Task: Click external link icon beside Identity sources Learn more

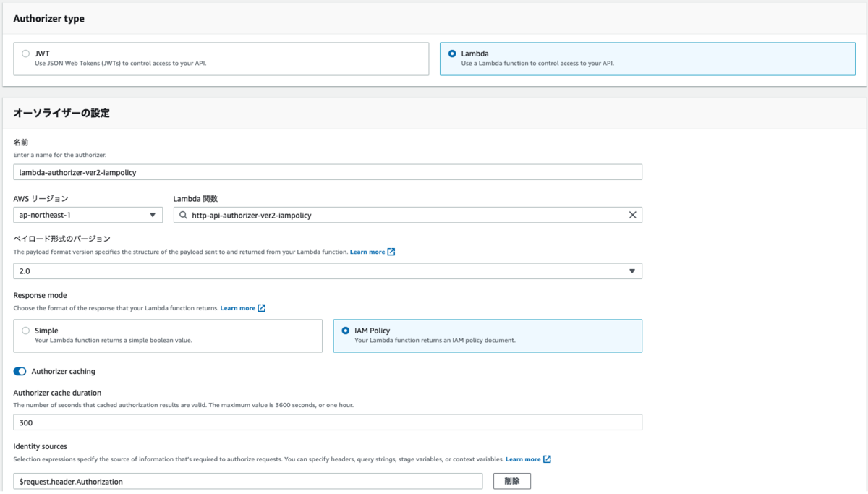Action: [x=548, y=459]
